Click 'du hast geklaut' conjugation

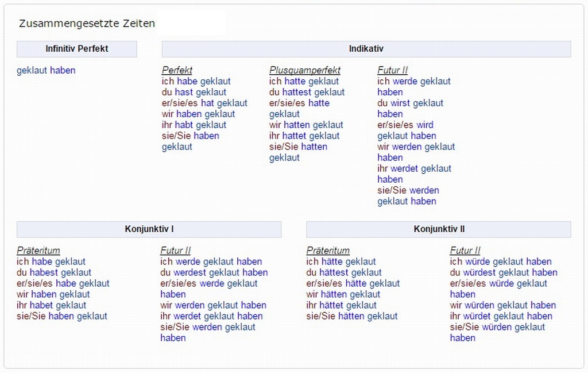point(194,93)
